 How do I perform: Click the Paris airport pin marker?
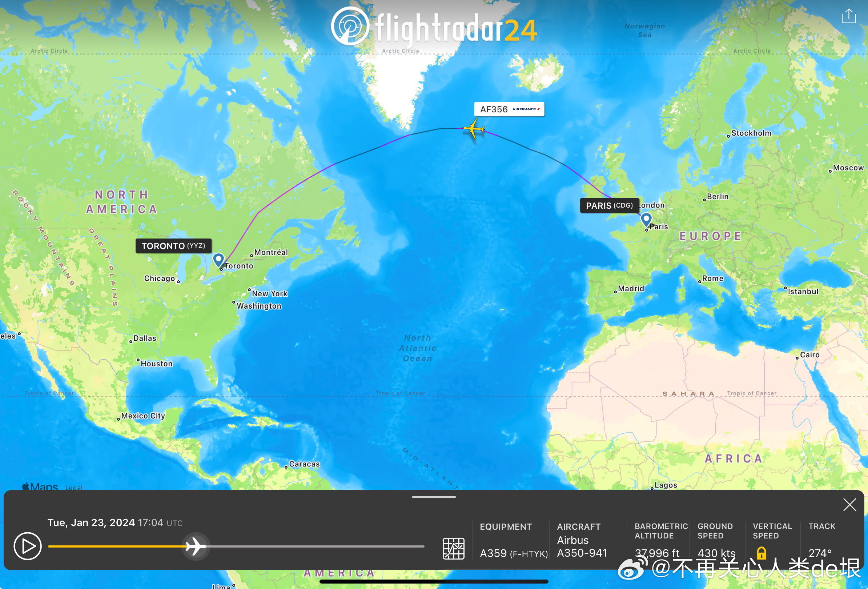(646, 219)
